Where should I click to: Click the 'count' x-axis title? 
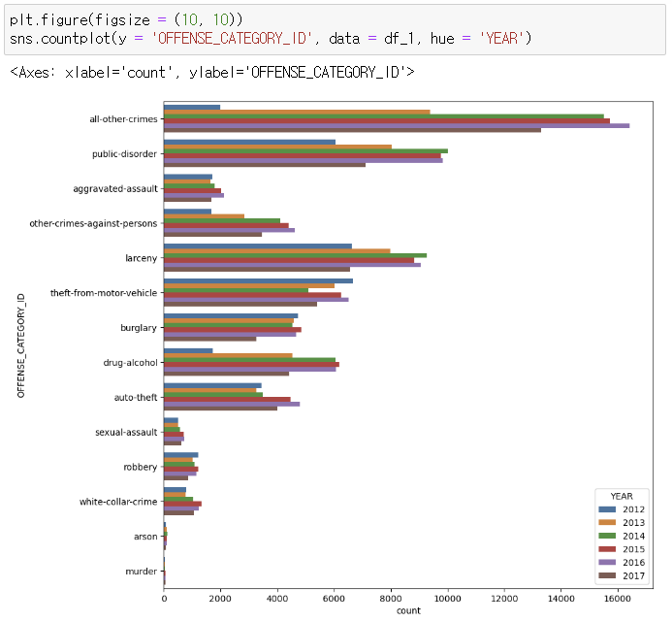(x=408, y=611)
